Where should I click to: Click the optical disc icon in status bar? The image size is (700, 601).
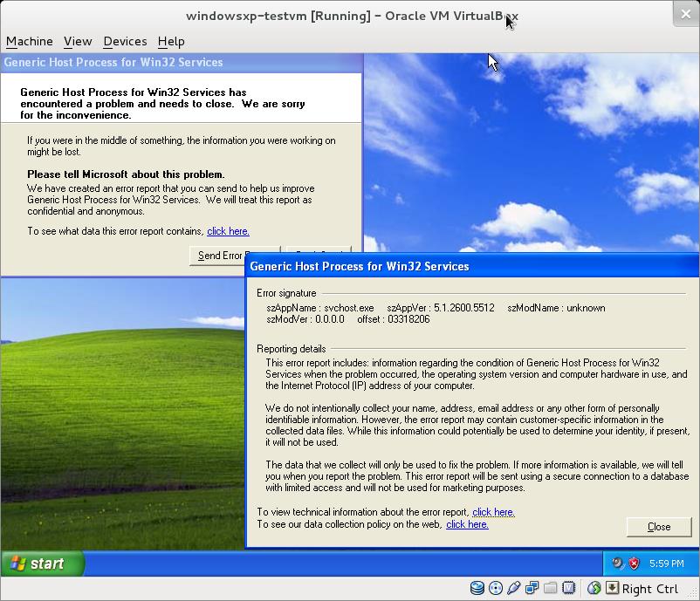click(495, 589)
